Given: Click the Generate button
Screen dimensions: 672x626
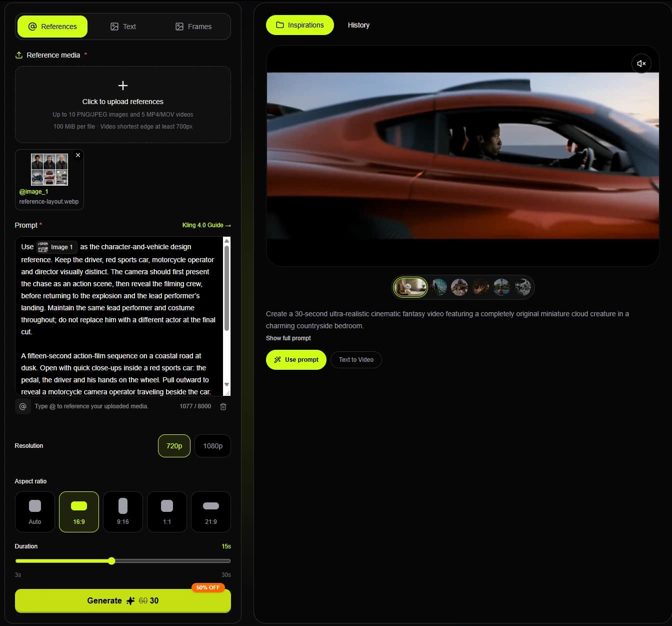Looking at the screenshot, I should click(x=123, y=600).
